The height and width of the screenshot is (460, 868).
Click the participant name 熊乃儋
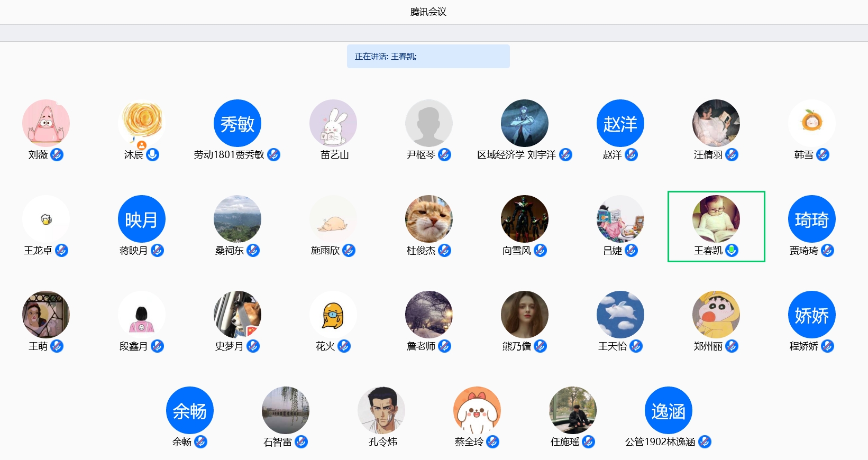[516, 346]
